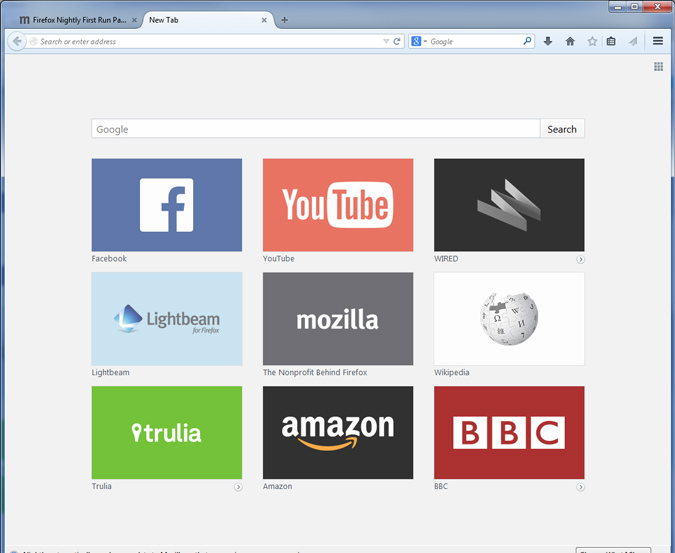Bookmark this page with the star icon
Screen dimensions: 675x553
[592, 42]
